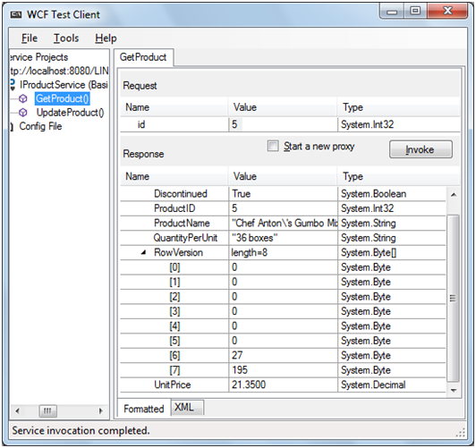This screenshot has width=476, height=448.
Task: Click the IProductService contract icon
Action: (x=13, y=85)
